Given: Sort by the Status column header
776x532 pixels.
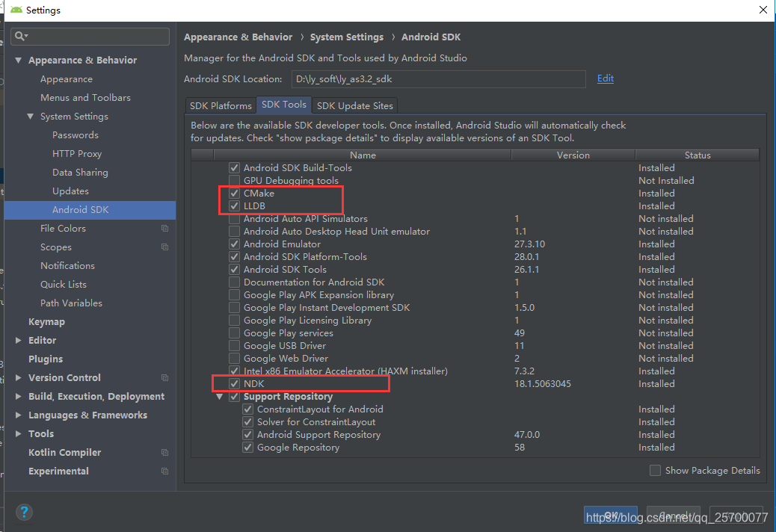Looking at the screenshot, I should point(698,155).
